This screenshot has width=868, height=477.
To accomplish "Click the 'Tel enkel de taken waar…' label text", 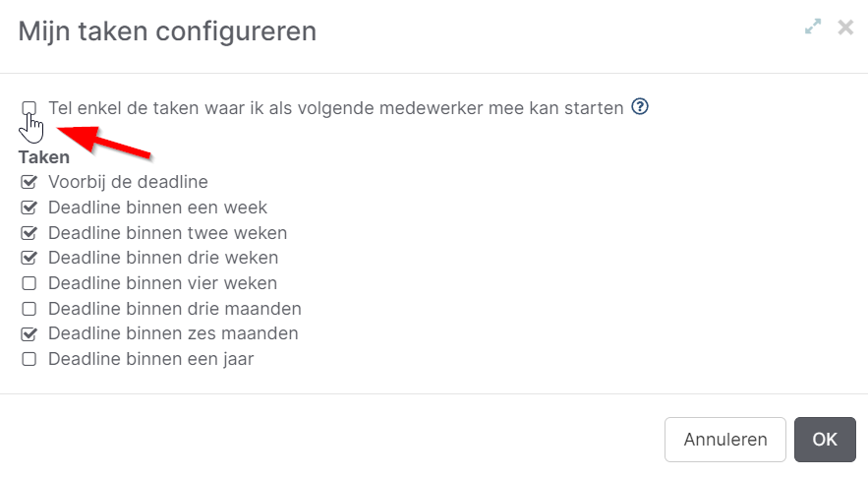I will [x=335, y=108].
